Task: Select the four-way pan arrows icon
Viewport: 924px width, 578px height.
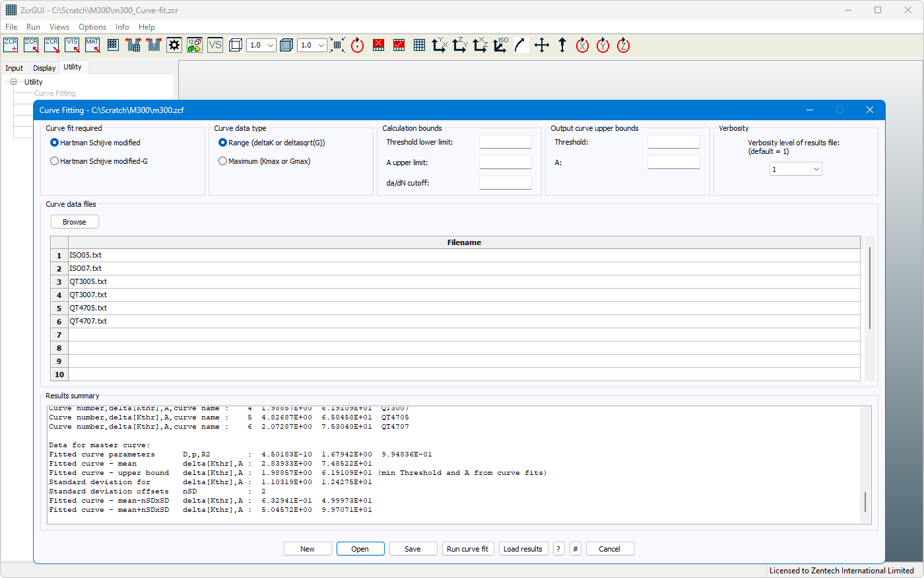Action: click(542, 45)
